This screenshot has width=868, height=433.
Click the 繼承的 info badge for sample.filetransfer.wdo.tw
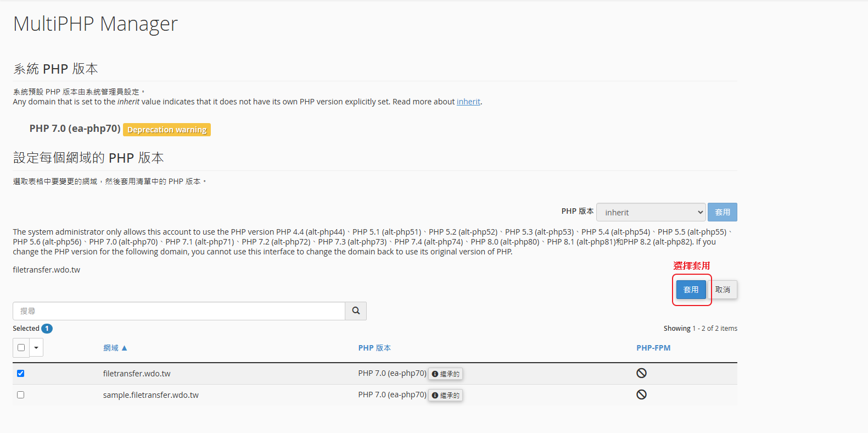point(446,396)
